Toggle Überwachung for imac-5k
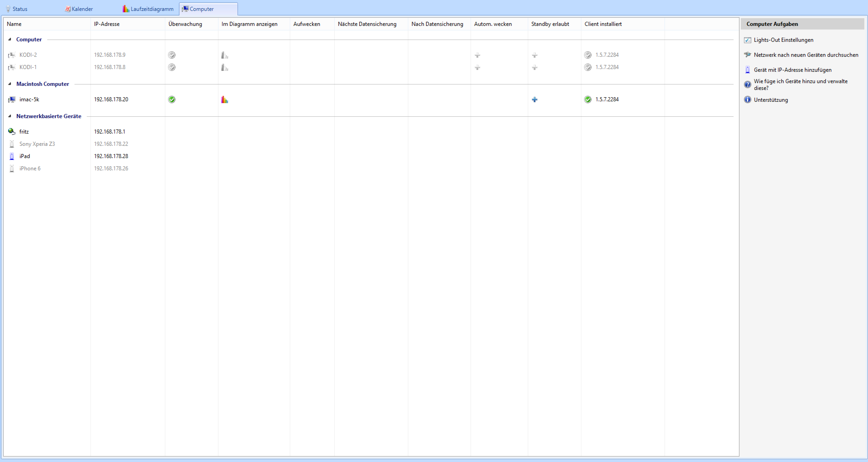Viewport: 868px width, 462px height. 172,99
